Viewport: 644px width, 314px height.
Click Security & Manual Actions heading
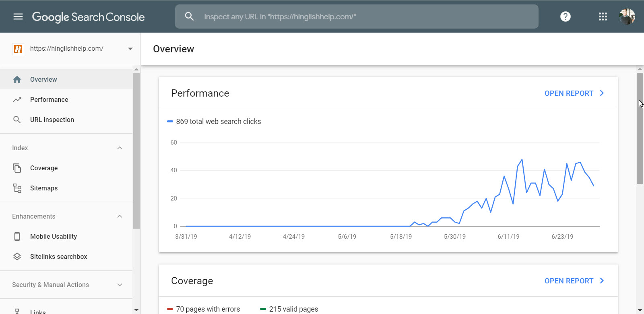click(50, 285)
